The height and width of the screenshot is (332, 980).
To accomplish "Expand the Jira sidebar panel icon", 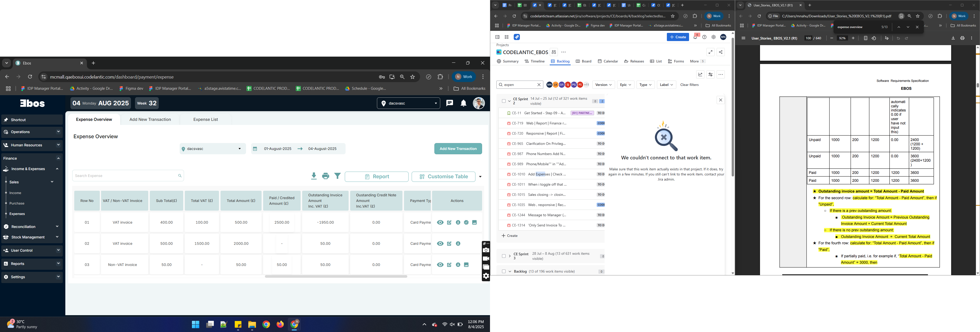I will pos(497,37).
